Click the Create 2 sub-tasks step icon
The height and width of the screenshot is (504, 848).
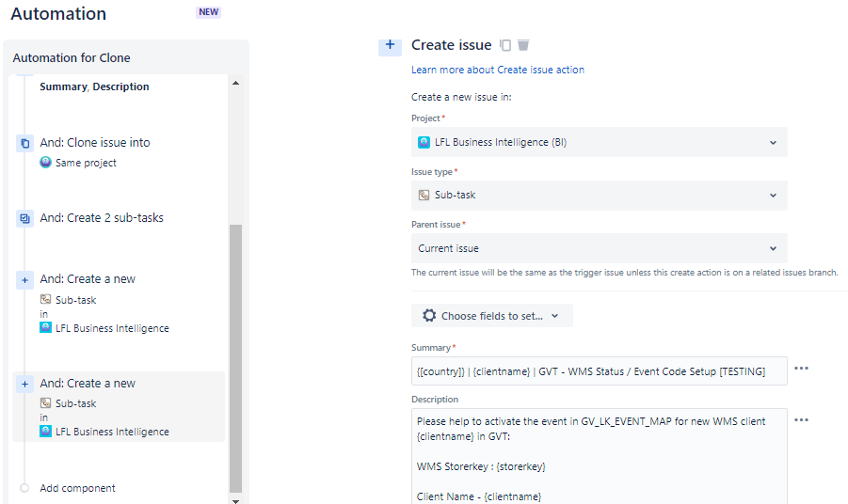click(x=24, y=218)
